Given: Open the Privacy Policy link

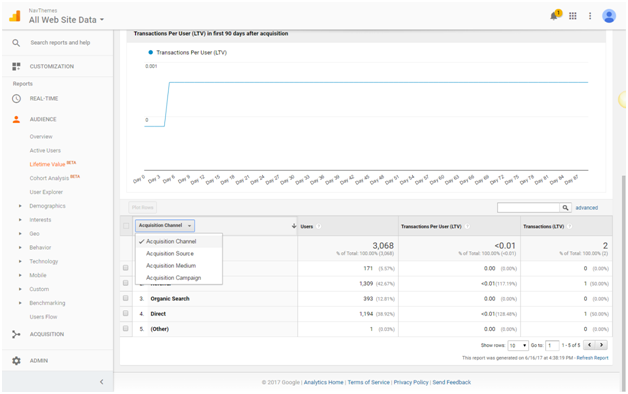Looking at the screenshot, I should pos(411,382).
